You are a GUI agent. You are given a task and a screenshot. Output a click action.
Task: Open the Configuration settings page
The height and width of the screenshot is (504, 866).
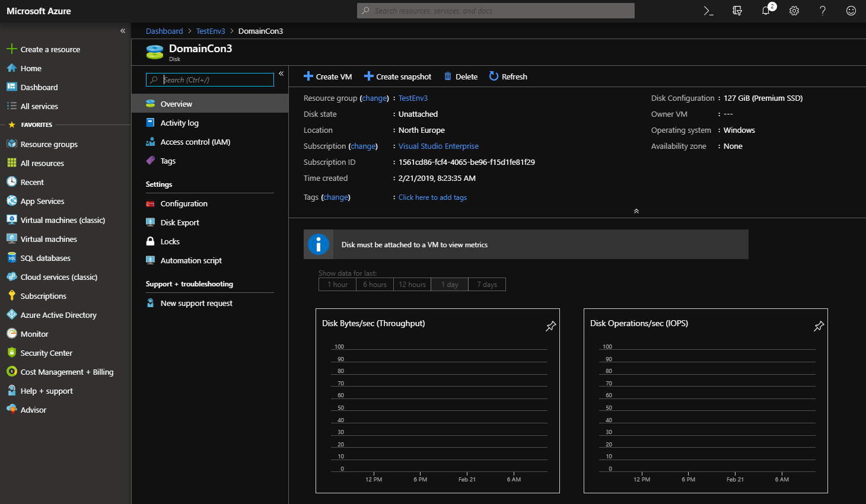click(210, 203)
